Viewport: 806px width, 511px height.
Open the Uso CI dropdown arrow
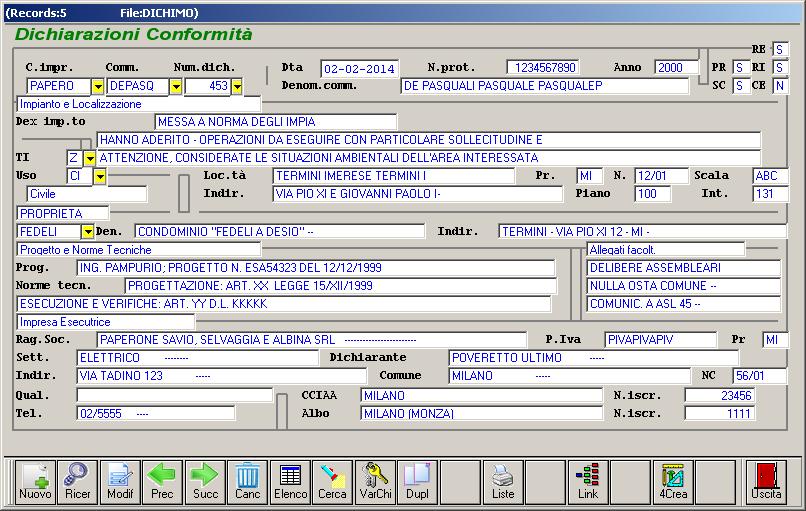click(100, 176)
